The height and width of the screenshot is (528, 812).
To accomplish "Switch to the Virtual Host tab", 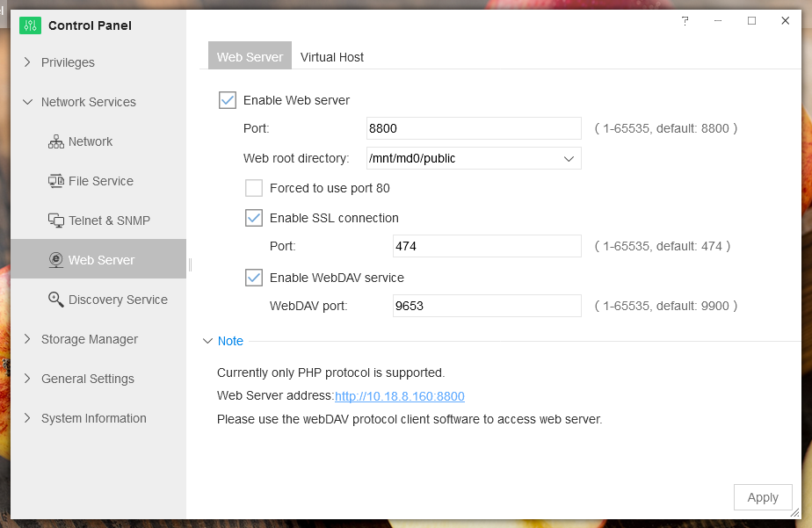I will coord(332,57).
